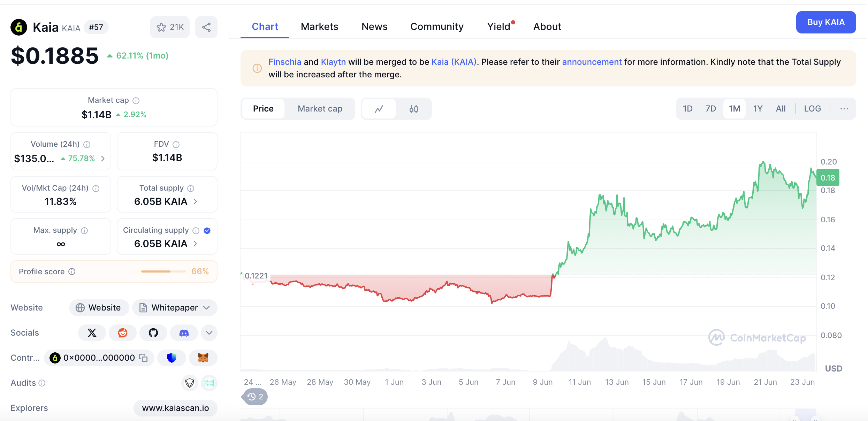The image size is (868, 421).
Task: Switch chart to candlestick view
Action: coord(413,109)
